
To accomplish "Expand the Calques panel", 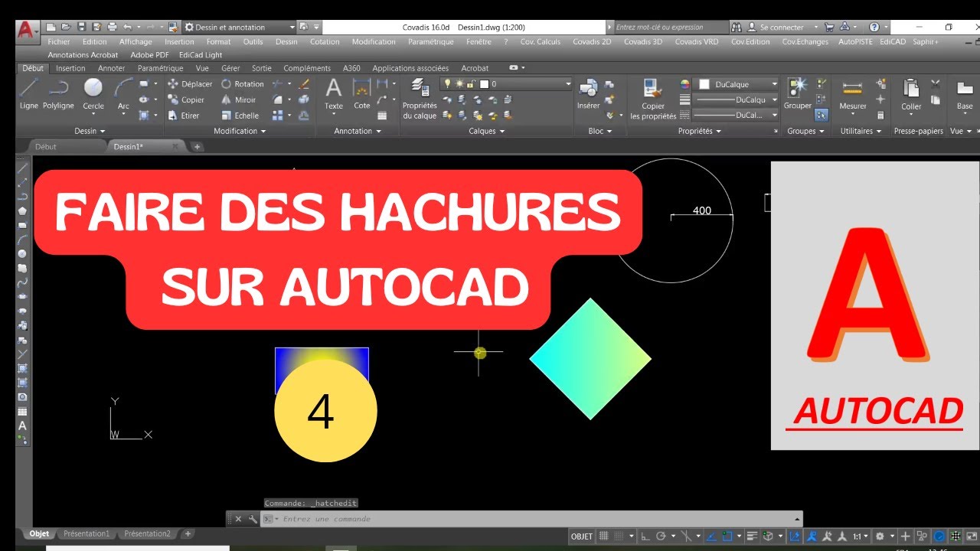I will [487, 131].
